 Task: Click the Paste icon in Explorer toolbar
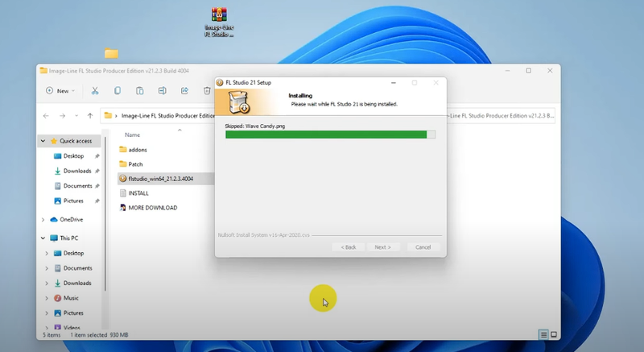click(139, 91)
